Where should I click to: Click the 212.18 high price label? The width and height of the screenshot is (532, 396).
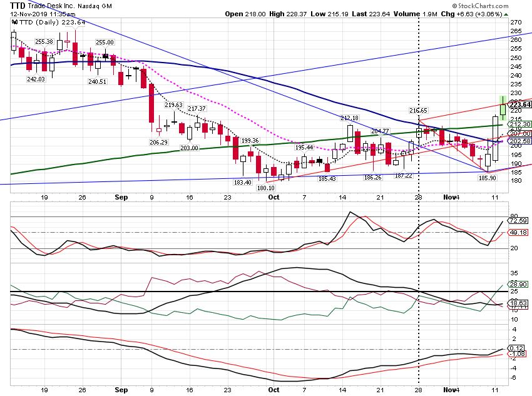[x=349, y=118]
